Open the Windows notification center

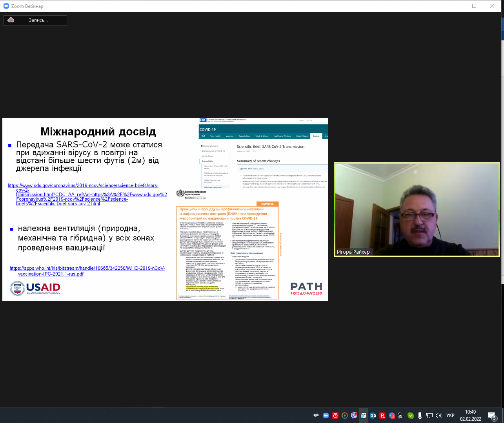(492, 416)
